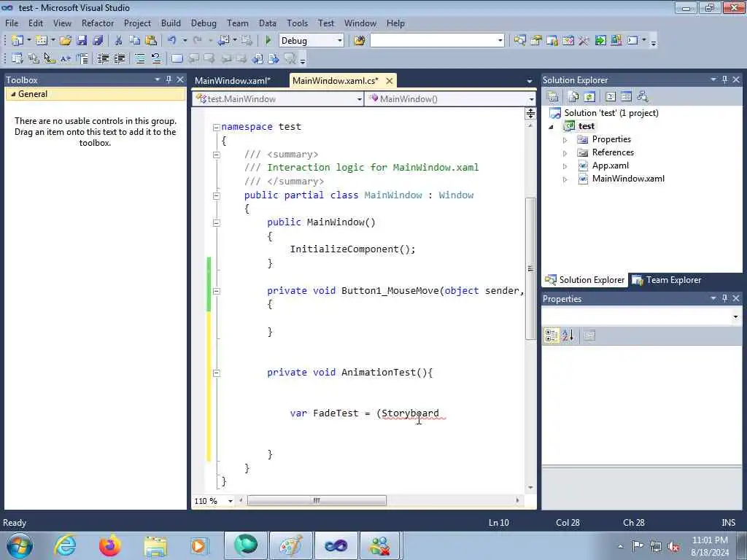
Task: Switch Properties panel to Categorized view
Action: click(551, 335)
